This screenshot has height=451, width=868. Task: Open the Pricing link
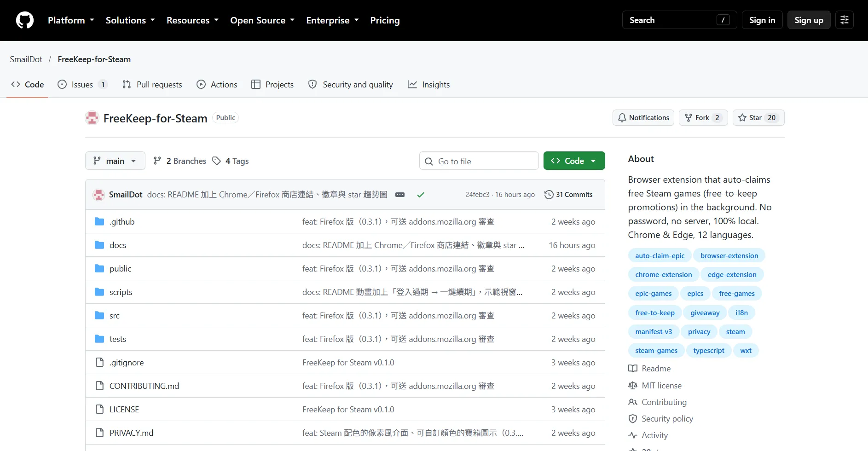pyautogui.click(x=385, y=20)
